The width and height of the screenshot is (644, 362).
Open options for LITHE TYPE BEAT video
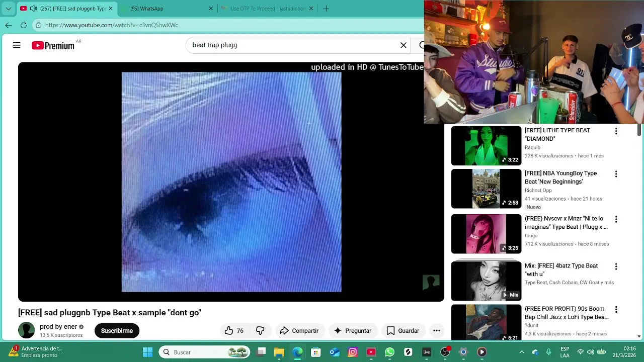[616, 131]
